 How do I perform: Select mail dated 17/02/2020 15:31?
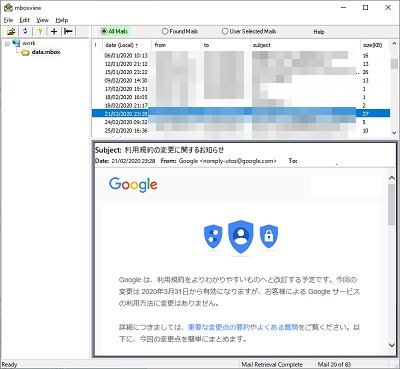[x=241, y=89]
